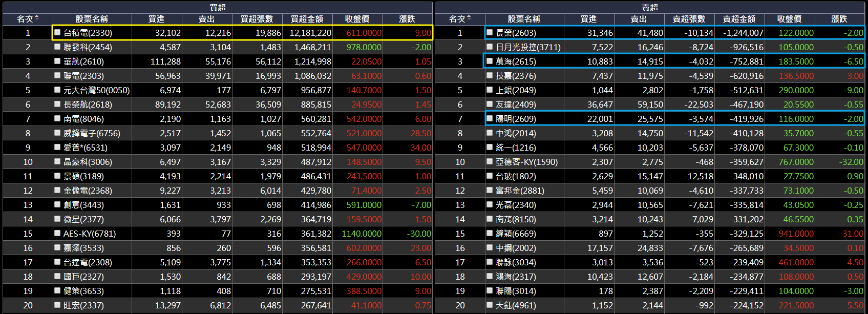Screen dimensions: 868x314
Task: Mark the checkbox for 上銀(2049)
Action: (490, 90)
